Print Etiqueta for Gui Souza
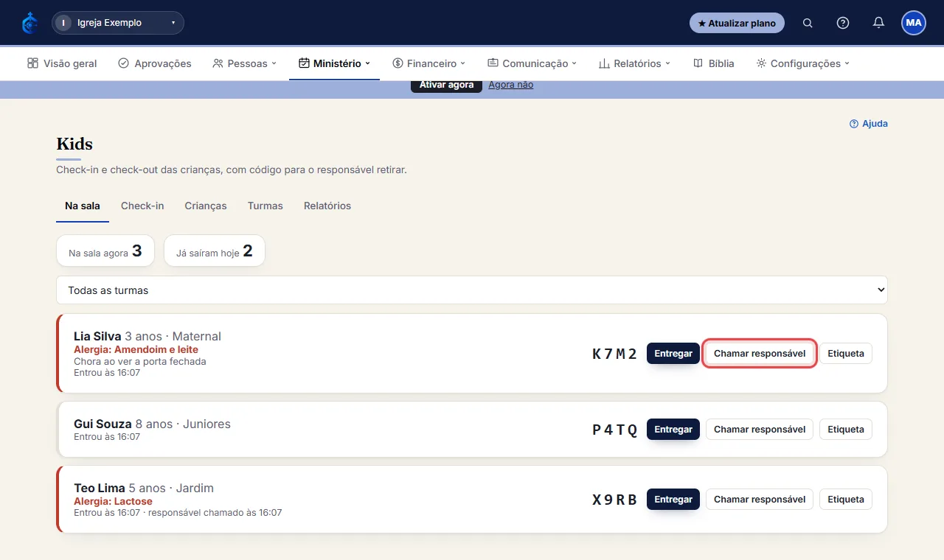The image size is (944, 560). pyautogui.click(x=846, y=430)
